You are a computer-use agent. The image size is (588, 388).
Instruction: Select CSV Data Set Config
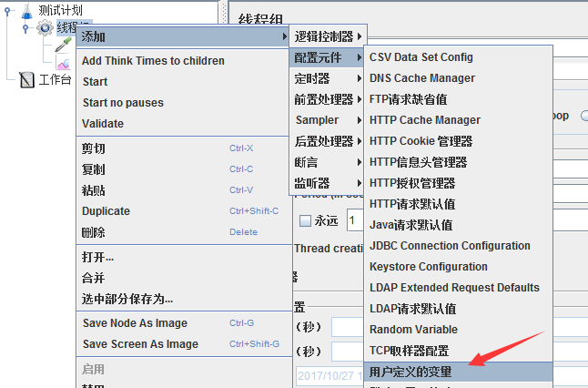point(458,57)
